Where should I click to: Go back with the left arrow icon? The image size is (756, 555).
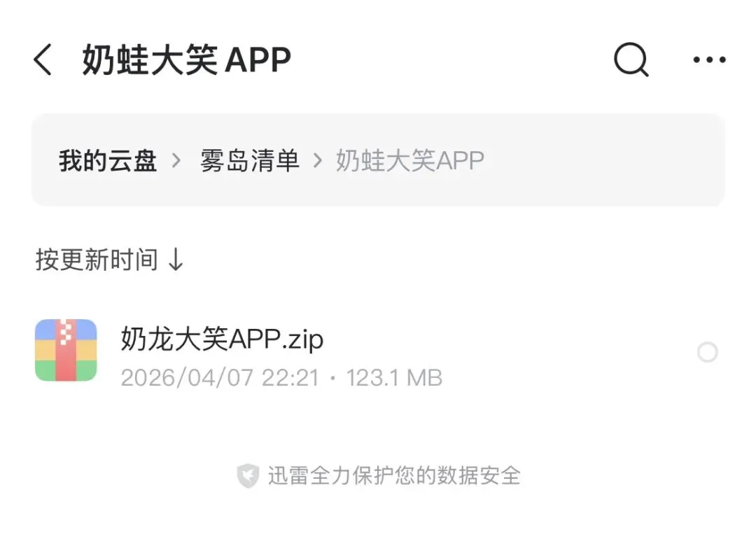(x=43, y=59)
